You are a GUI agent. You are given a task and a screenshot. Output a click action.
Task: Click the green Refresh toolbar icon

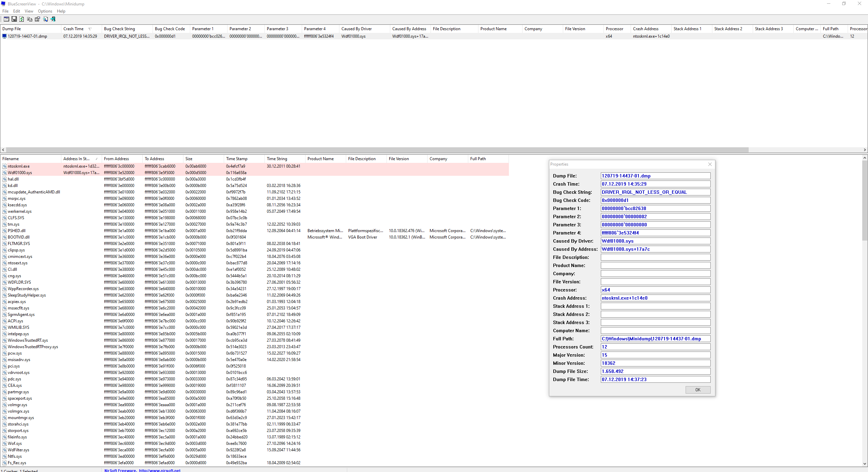click(22, 19)
